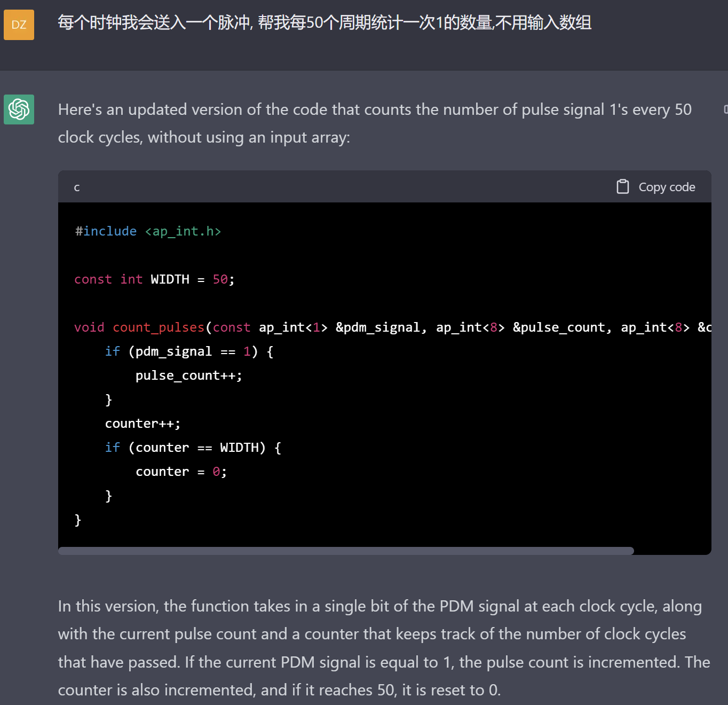This screenshot has height=705, width=728.
Task: Click the "counter = 0;" statement
Action: click(x=181, y=472)
